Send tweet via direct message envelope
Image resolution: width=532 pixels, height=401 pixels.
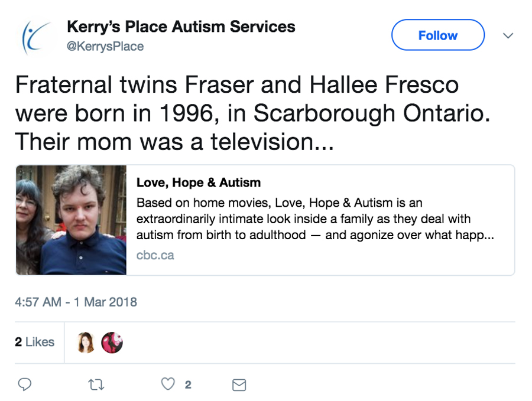click(x=239, y=385)
